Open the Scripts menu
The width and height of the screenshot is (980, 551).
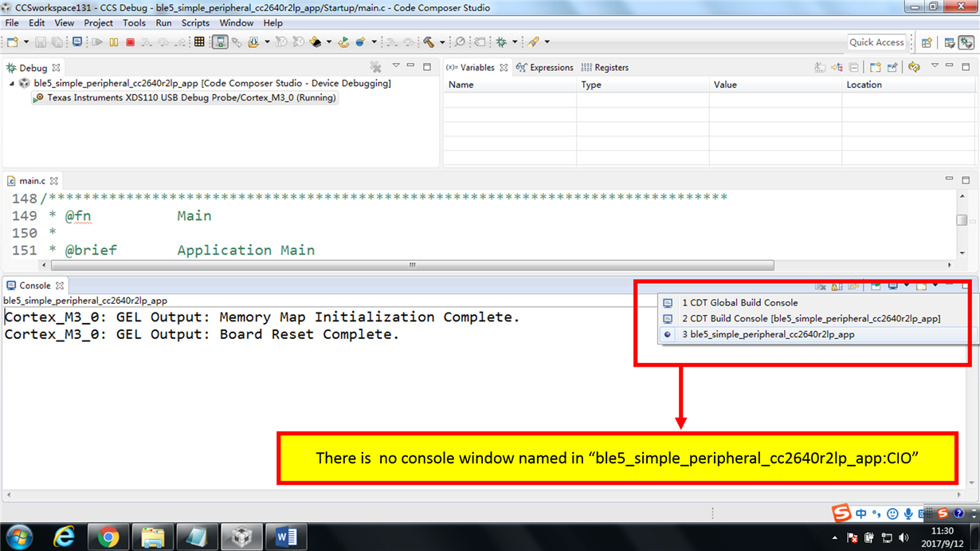pyautogui.click(x=195, y=23)
